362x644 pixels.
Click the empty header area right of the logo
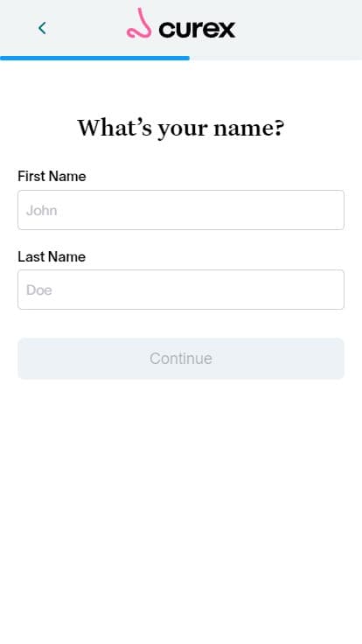(x=300, y=28)
